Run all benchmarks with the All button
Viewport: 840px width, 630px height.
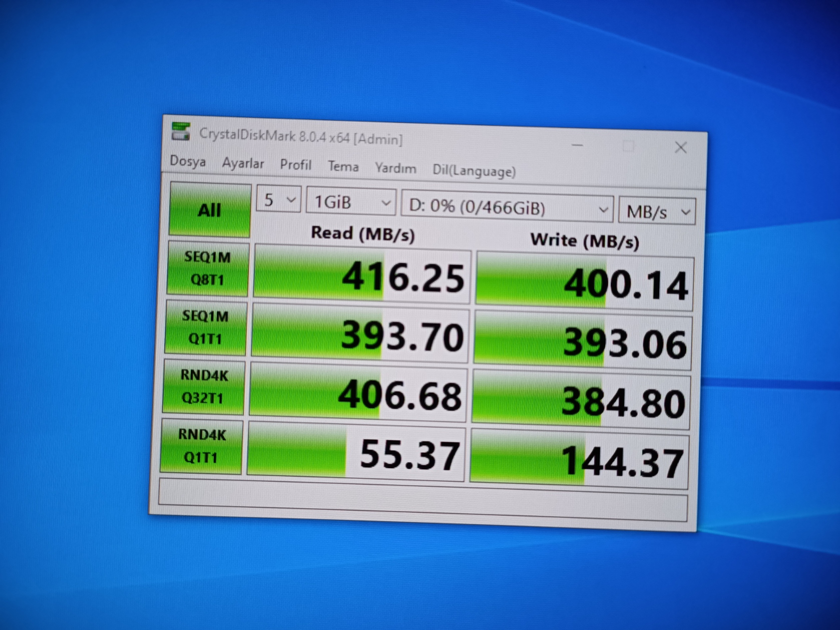(x=210, y=209)
